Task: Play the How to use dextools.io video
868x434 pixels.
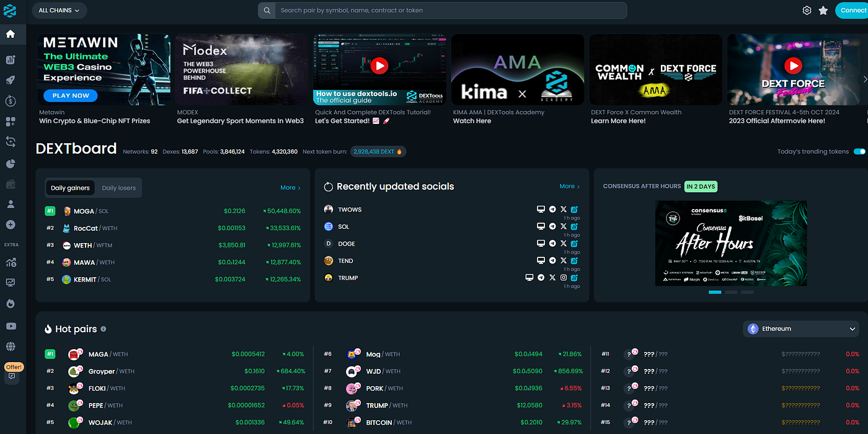Action: 379,65
